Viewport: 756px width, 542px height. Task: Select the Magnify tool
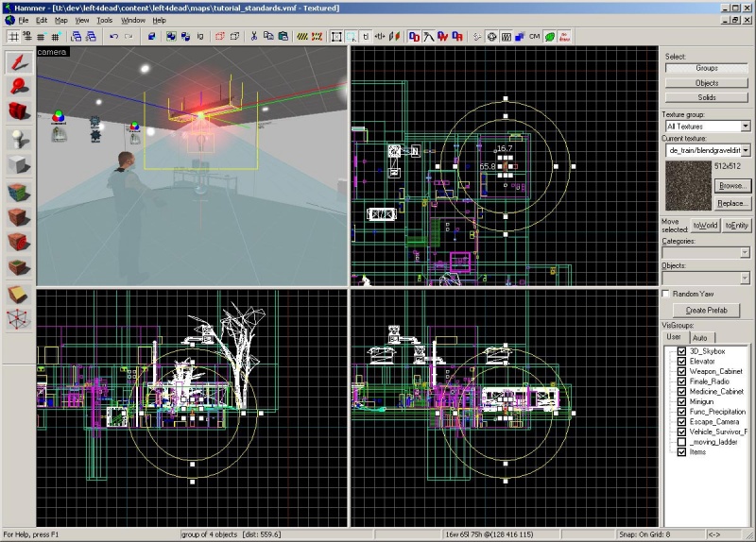tap(19, 87)
